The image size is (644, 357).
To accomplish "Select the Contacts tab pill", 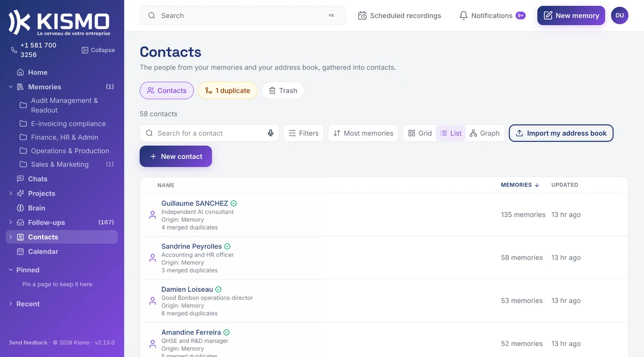I will (x=167, y=91).
